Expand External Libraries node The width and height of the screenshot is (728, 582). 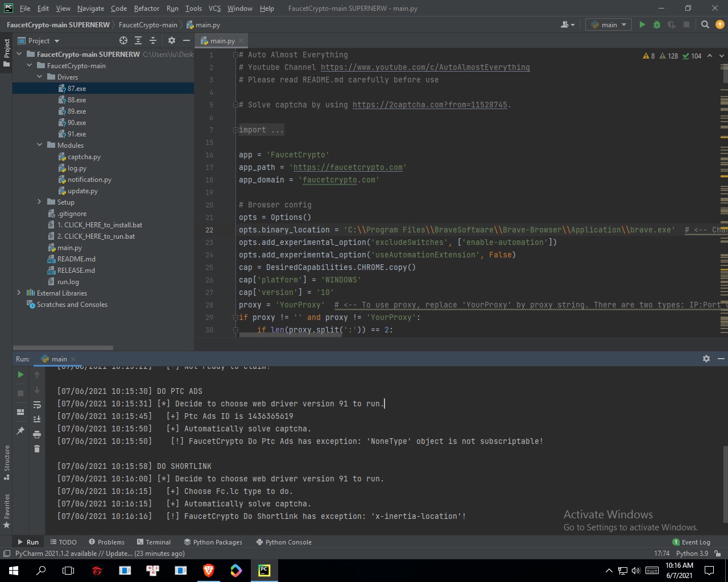[19, 293]
